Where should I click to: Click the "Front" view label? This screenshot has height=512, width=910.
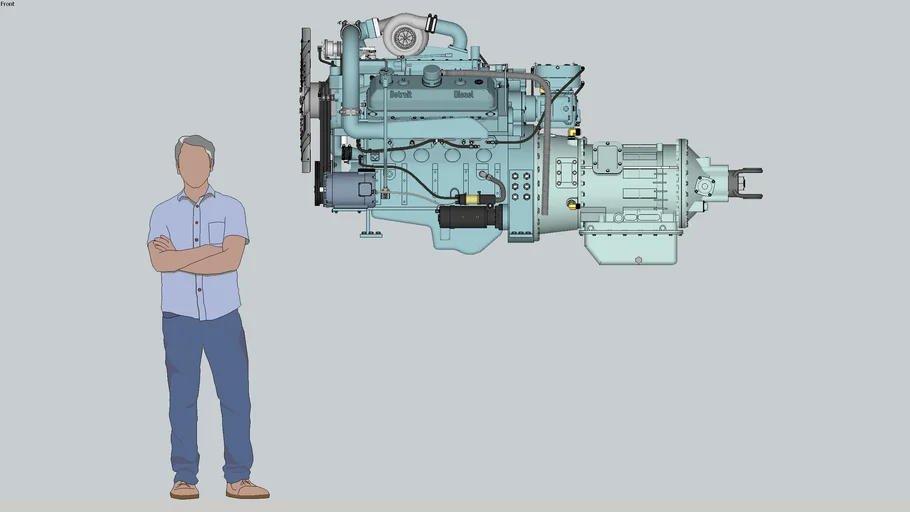[8, 4]
